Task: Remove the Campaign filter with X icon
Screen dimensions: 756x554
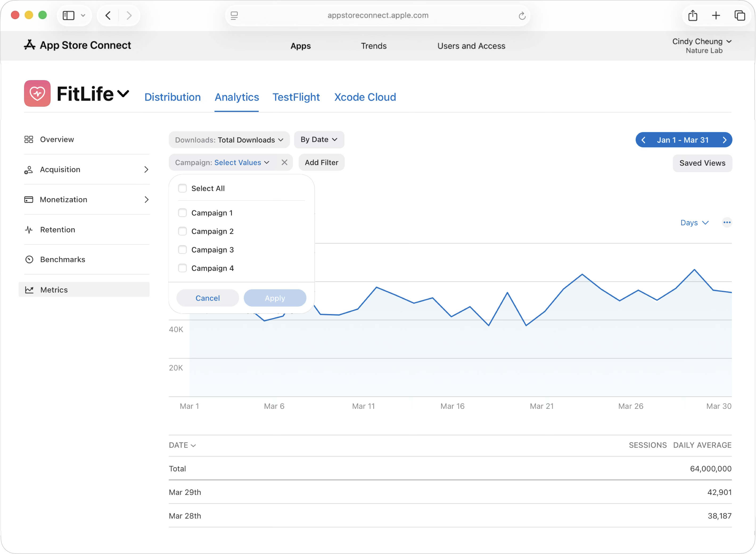Action: (x=285, y=162)
